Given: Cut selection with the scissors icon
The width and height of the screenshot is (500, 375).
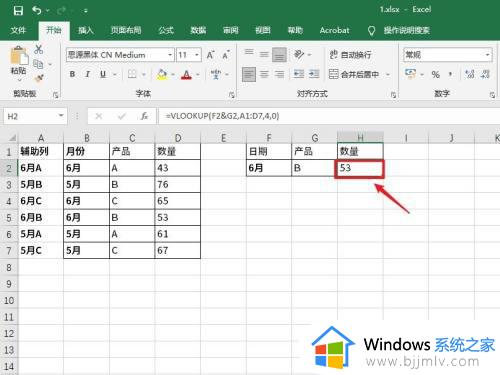Looking at the screenshot, I should [38, 50].
